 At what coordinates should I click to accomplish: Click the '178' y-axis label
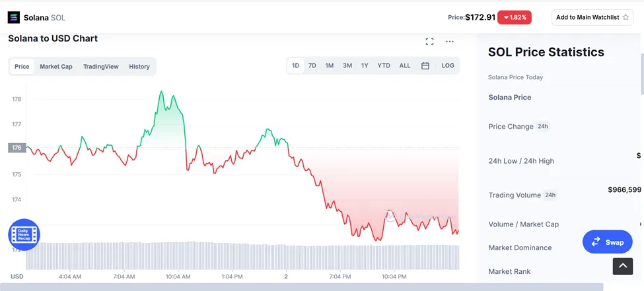point(17,99)
